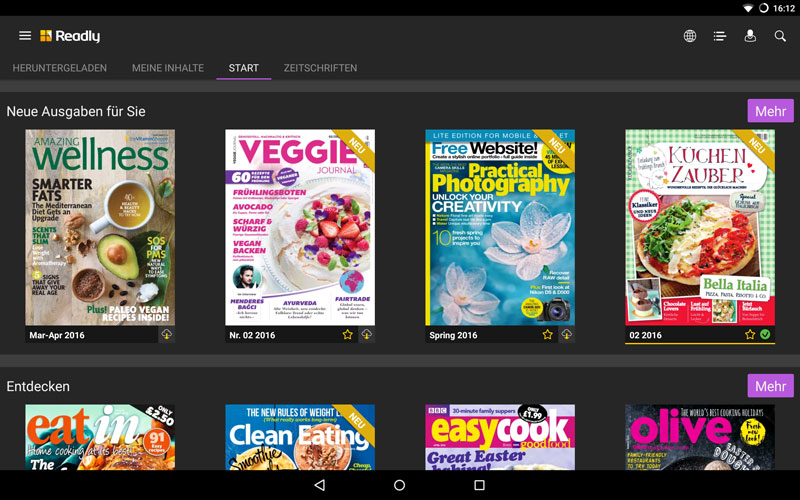Switch to the Meine Inhalte tab

[x=168, y=68]
